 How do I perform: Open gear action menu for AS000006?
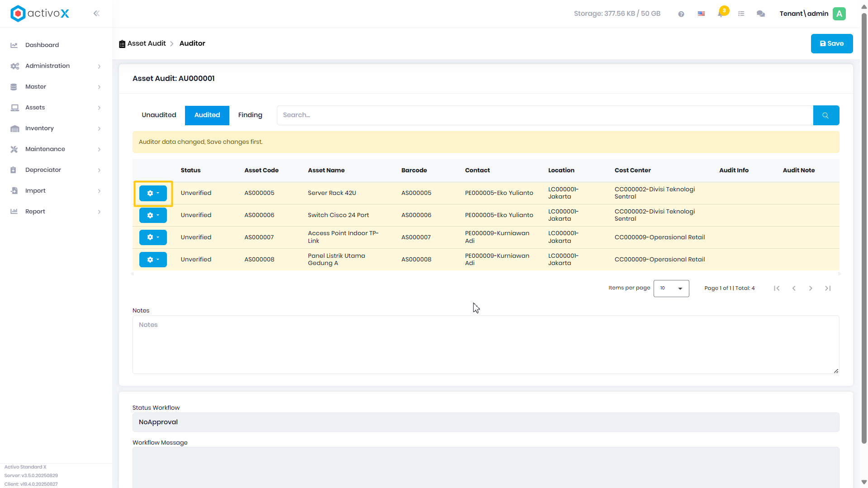coord(153,215)
